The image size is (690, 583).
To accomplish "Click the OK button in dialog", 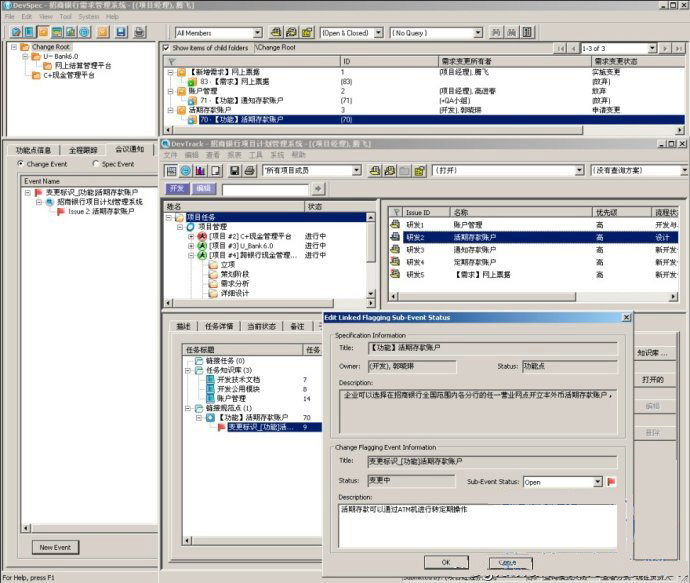I will (431, 562).
